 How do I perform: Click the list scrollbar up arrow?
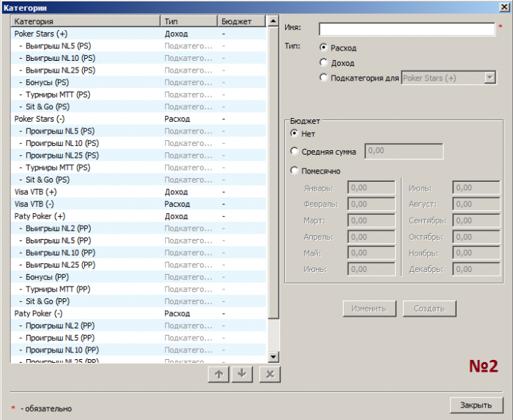[x=273, y=21]
